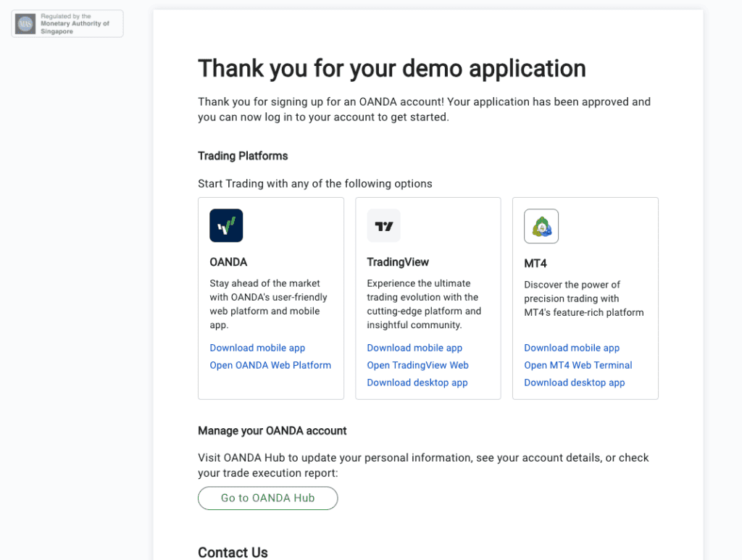Download the OANDA mobile app
Screen dimensions: 742x560
(x=257, y=348)
